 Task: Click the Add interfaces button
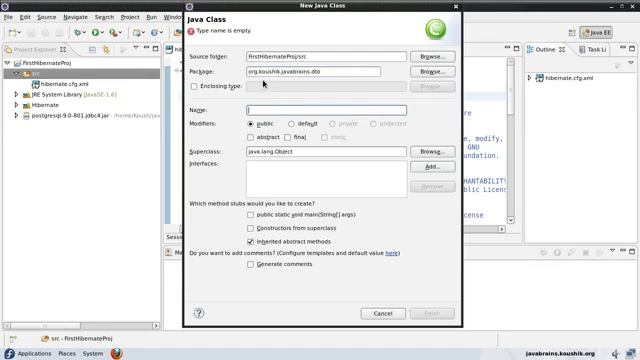pyautogui.click(x=433, y=167)
